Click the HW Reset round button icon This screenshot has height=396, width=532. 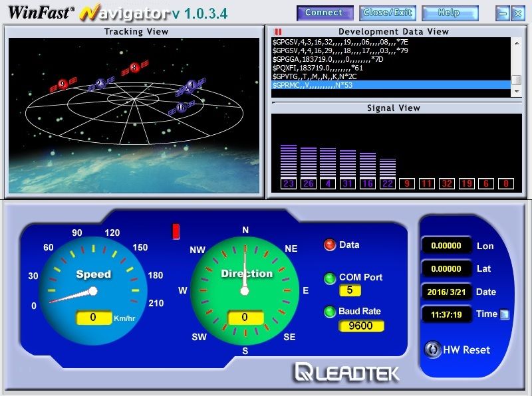[433, 349]
